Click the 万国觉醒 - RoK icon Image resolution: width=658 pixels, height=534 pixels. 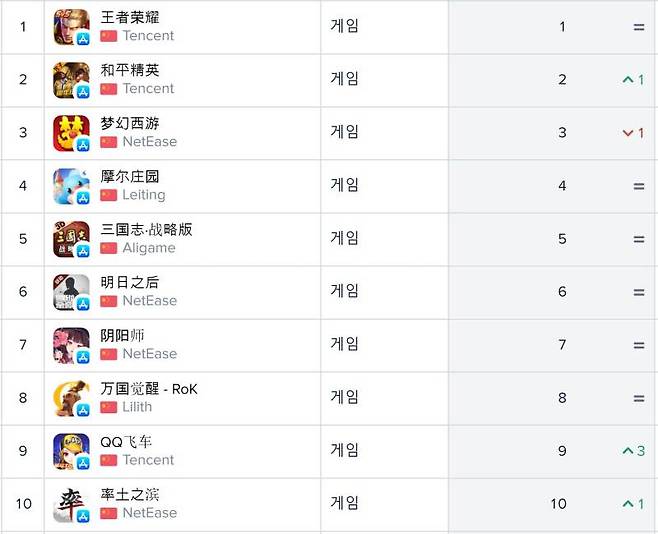[x=71, y=398]
